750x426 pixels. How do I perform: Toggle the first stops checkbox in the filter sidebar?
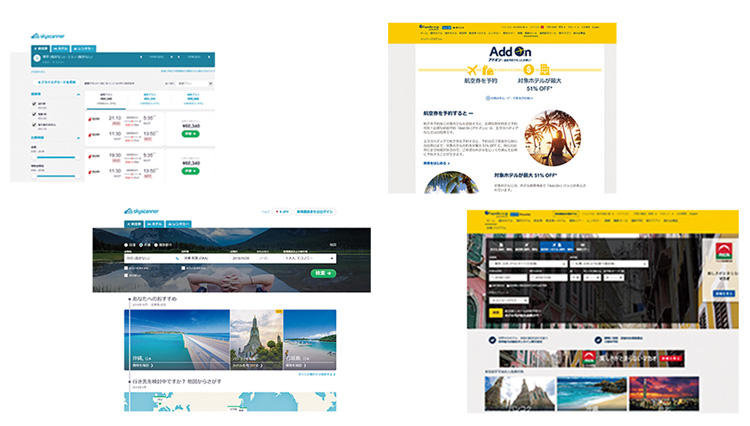click(36, 103)
